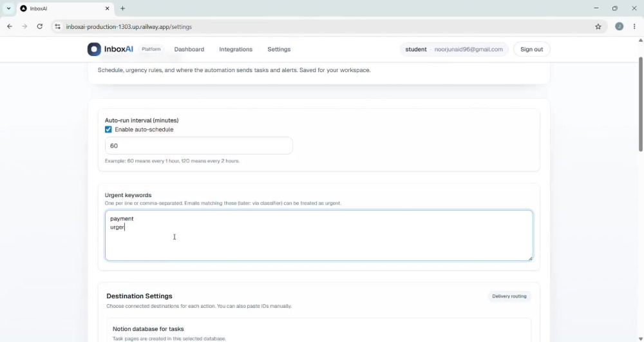644x342 pixels.
Task: Click the browser forward arrow
Action: [24, 26]
